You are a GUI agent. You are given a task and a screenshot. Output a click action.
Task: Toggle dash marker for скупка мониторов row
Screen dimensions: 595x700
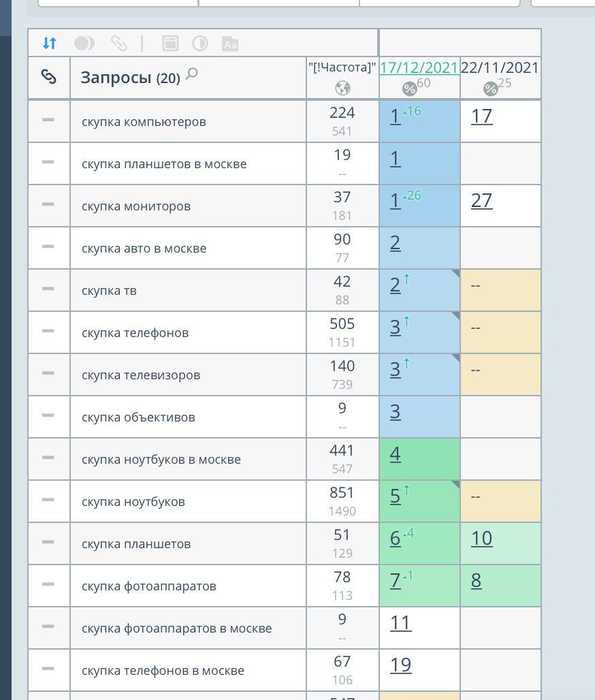click(x=48, y=204)
